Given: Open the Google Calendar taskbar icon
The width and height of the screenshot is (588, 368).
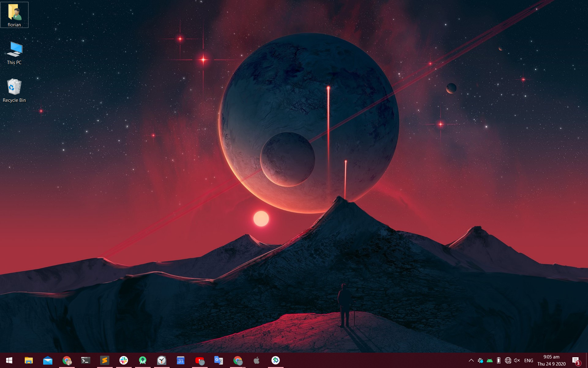Looking at the screenshot, I should click(x=181, y=360).
